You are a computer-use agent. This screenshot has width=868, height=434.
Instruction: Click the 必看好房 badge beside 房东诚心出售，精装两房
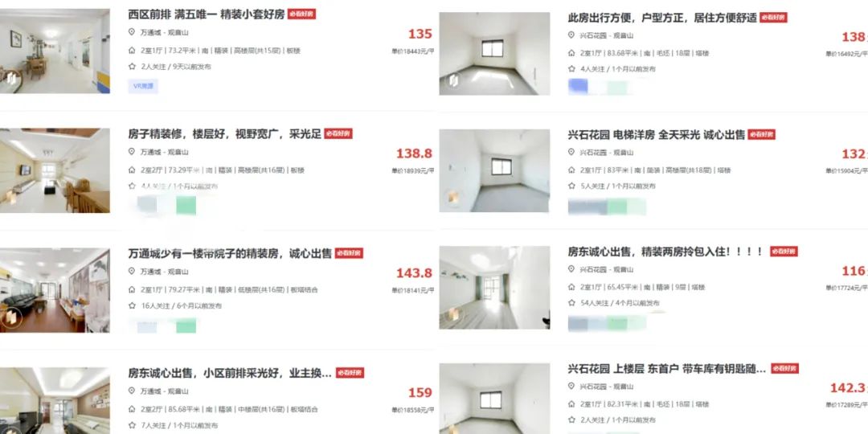click(784, 252)
